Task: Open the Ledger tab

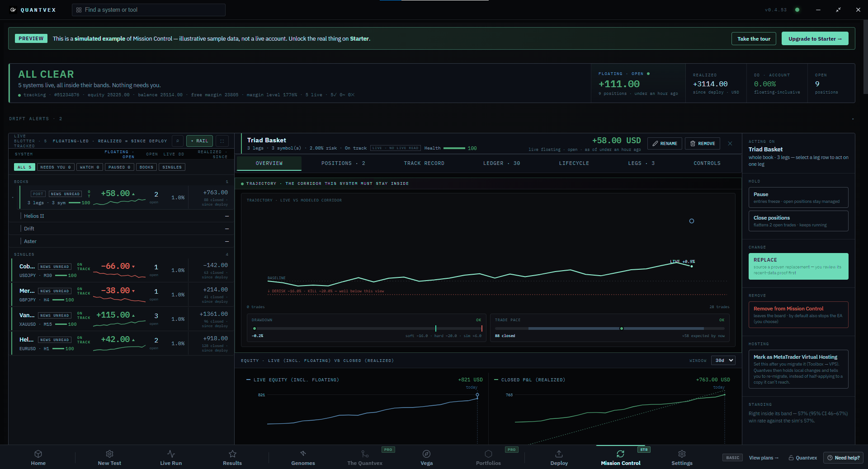Action: 501,164
